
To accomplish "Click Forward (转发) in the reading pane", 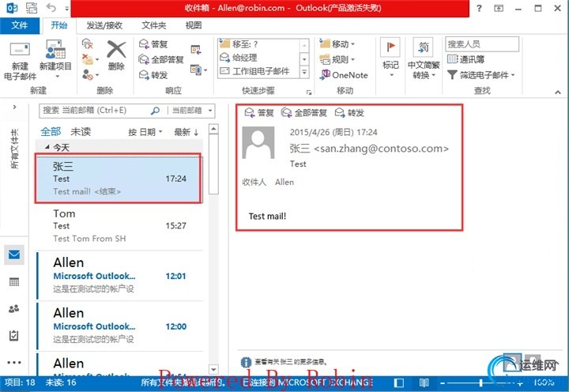I will click(349, 113).
